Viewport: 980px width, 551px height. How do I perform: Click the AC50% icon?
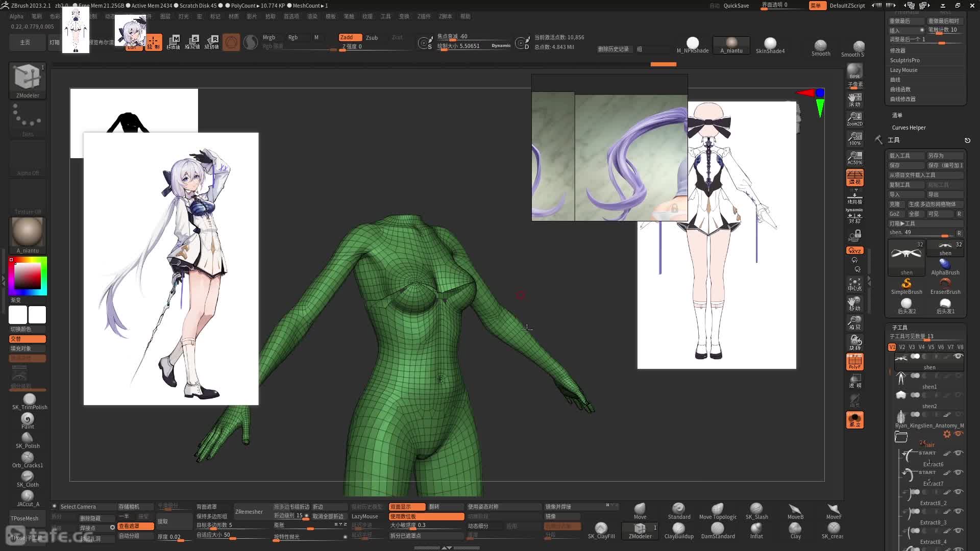tap(854, 158)
